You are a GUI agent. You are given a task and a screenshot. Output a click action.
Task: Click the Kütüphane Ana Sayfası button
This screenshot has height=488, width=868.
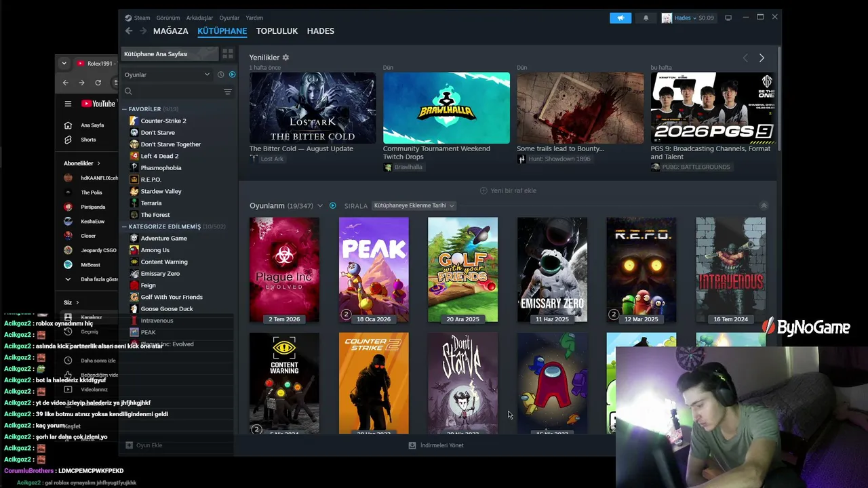click(170, 54)
